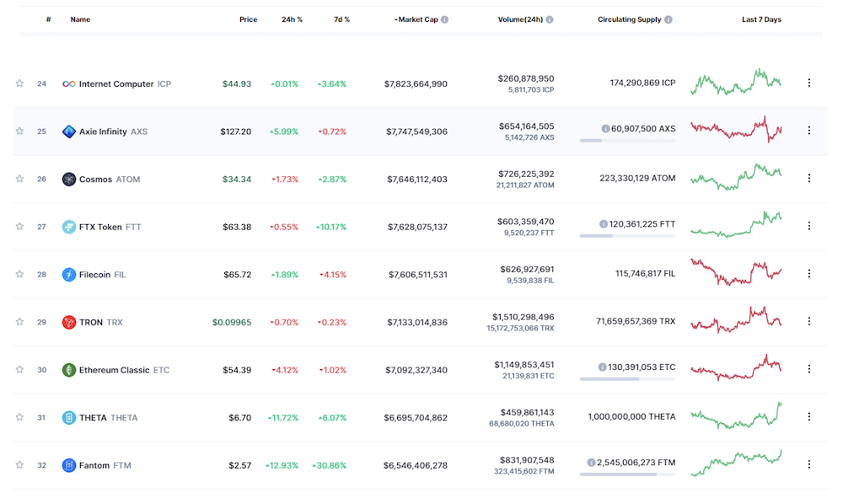Sort the table by Name column
Viewport: 843px width, 504px height.
pos(80,19)
